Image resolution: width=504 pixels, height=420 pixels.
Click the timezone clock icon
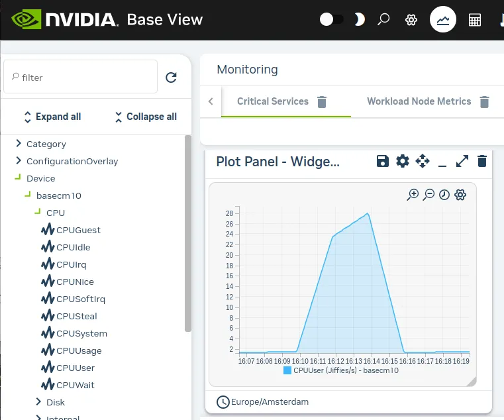223,402
